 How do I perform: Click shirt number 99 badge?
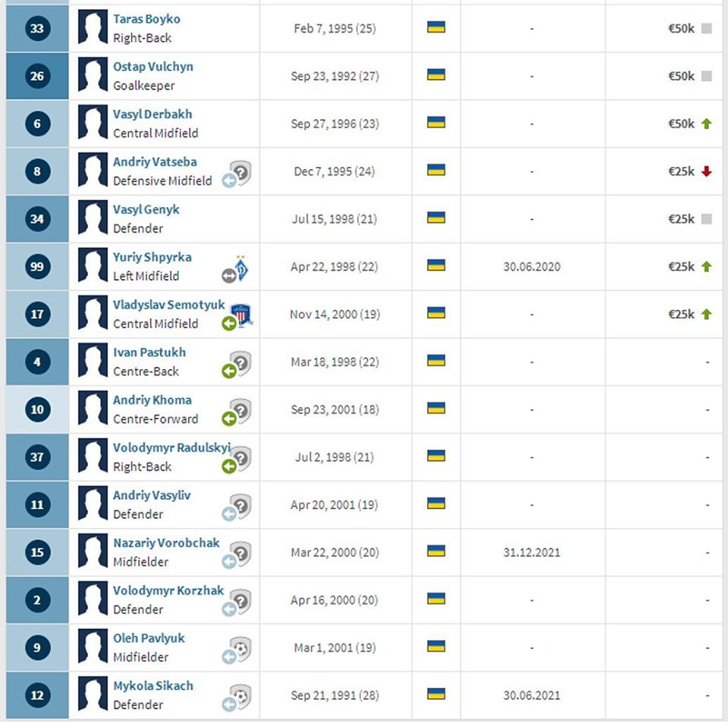pos(37,267)
